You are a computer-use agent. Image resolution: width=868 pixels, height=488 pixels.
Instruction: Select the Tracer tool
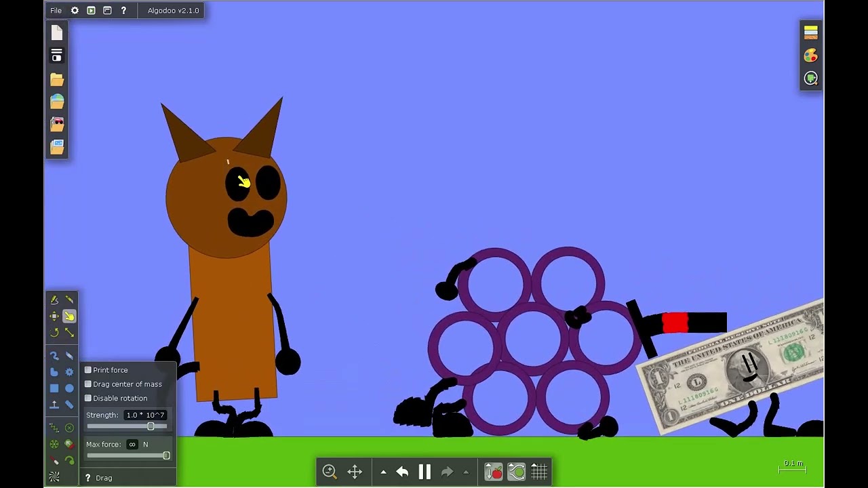click(69, 460)
